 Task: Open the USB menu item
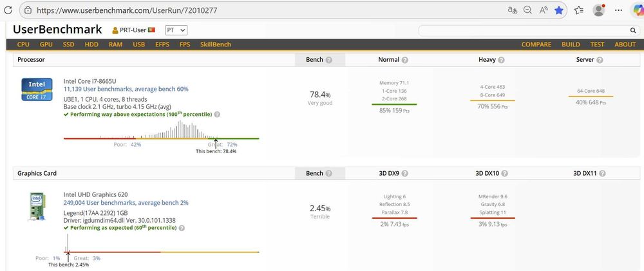tap(139, 44)
